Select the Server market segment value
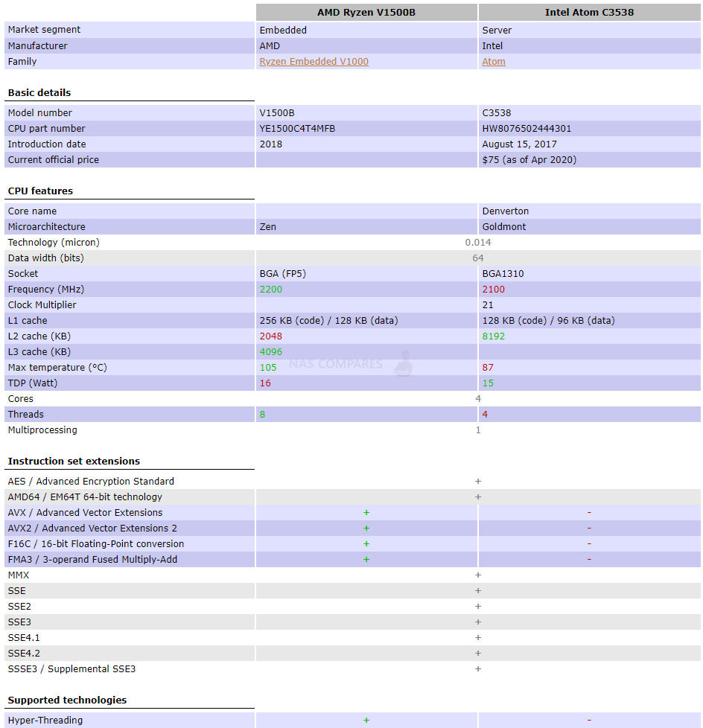The image size is (703, 728). point(497,31)
